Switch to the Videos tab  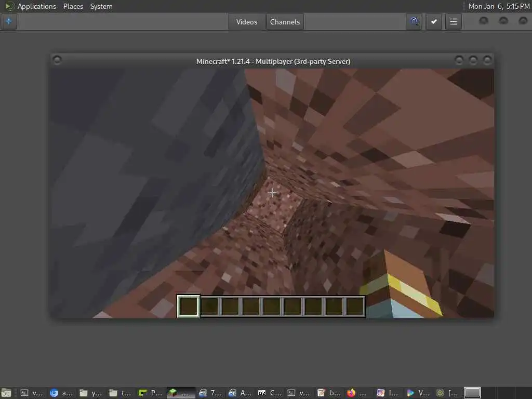point(247,22)
